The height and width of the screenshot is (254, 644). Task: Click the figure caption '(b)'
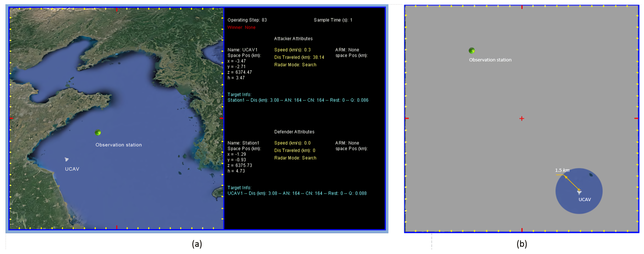tap(522, 244)
